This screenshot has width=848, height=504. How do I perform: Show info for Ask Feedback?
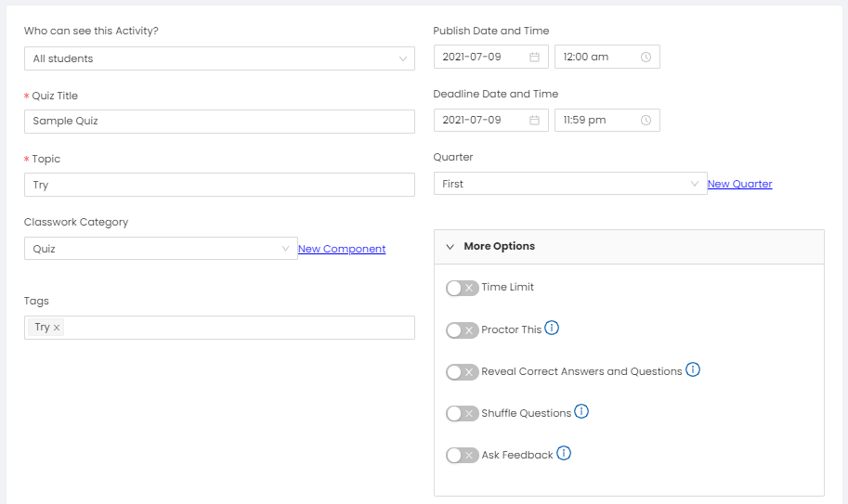564,453
